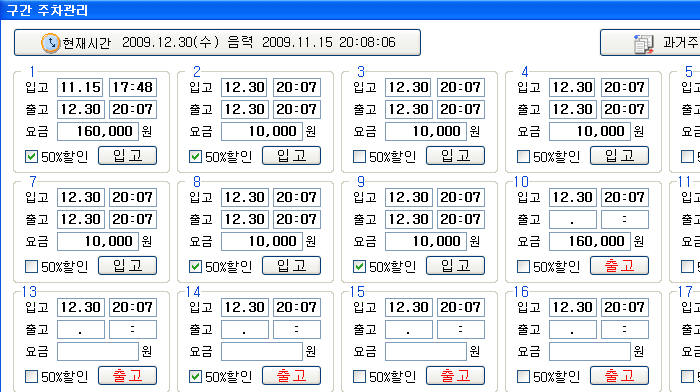The height and width of the screenshot is (392, 700).
Task: Click empty 출고 time field in slot 16
Action: [625, 329]
